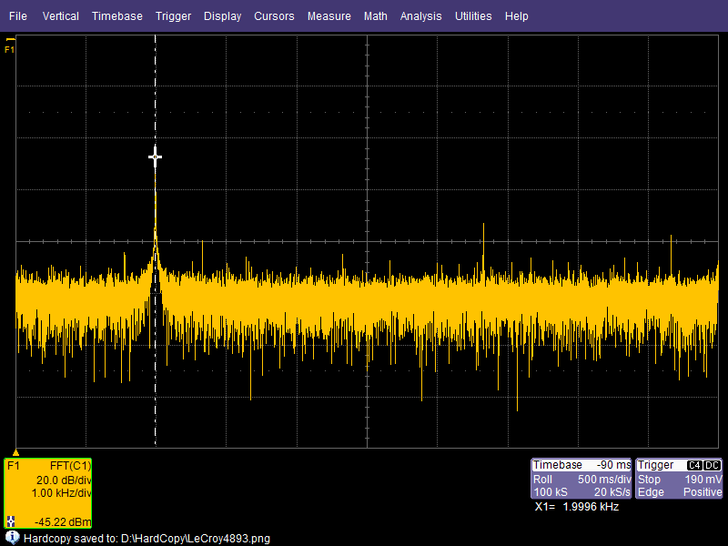
Task: Click the cursor icon in F1 descriptor box
Action: (x=11, y=520)
